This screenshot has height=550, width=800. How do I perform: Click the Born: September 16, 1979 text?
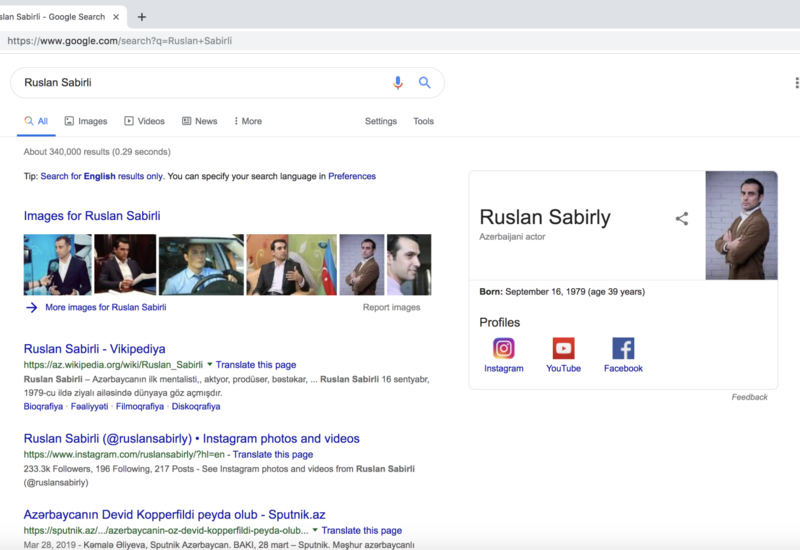tap(562, 292)
